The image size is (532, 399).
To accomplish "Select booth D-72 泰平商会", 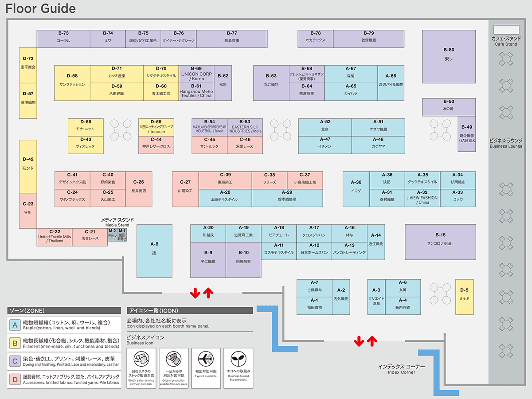I will point(28,65).
